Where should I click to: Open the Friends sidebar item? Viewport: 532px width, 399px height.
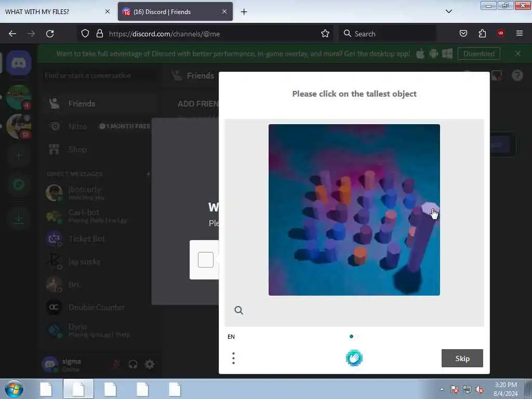point(99,103)
